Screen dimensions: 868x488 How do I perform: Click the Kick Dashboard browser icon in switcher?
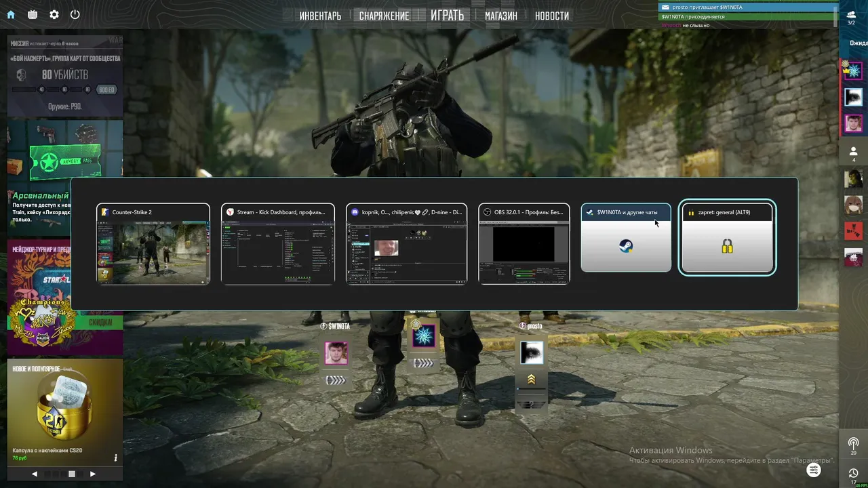click(230, 212)
